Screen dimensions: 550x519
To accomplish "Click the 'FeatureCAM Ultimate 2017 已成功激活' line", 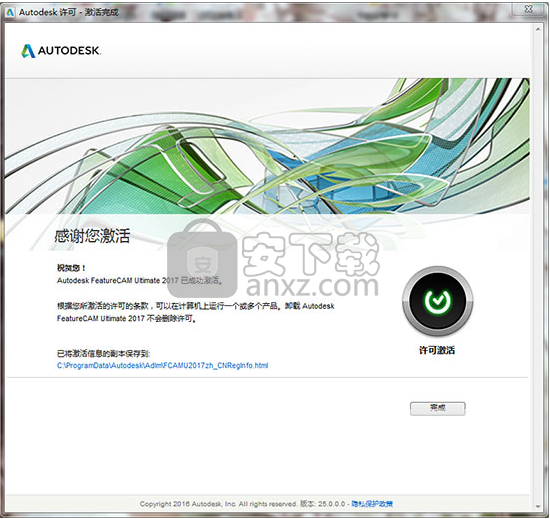I will point(140,280).
